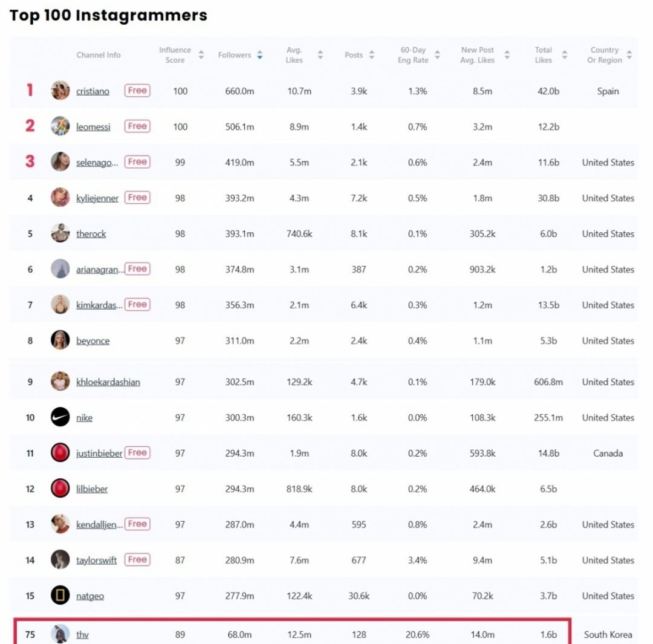Open thv channel link
Image resolution: width=653 pixels, height=644 pixels.
tap(82, 634)
